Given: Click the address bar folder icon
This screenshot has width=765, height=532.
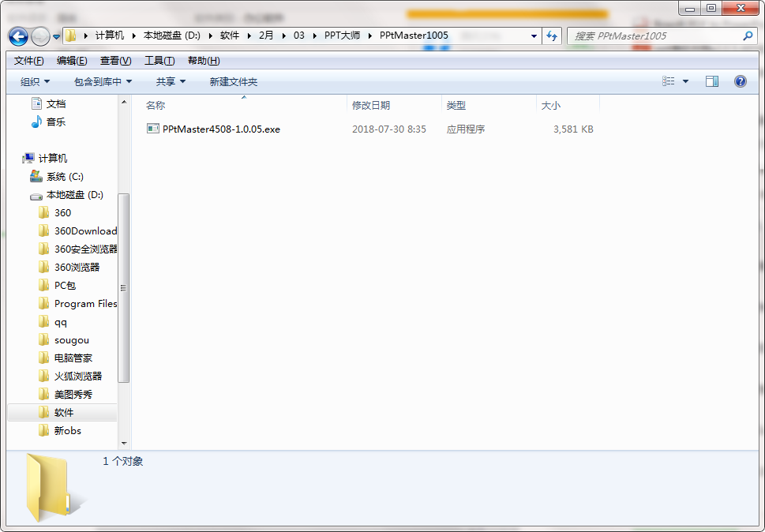Looking at the screenshot, I should [x=71, y=36].
